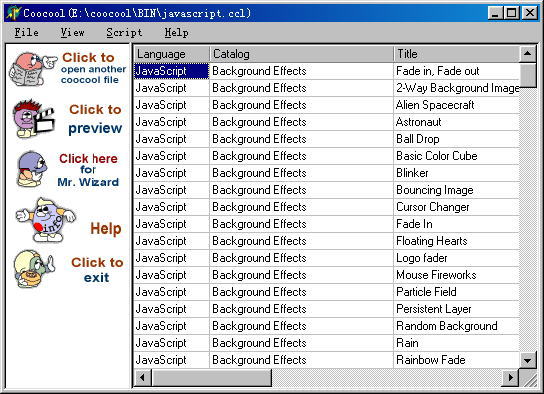Screen dimensions: 544x394
Task: Click the horizontal scrollbar right arrow
Action: pyautogui.click(x=510, y=377)
